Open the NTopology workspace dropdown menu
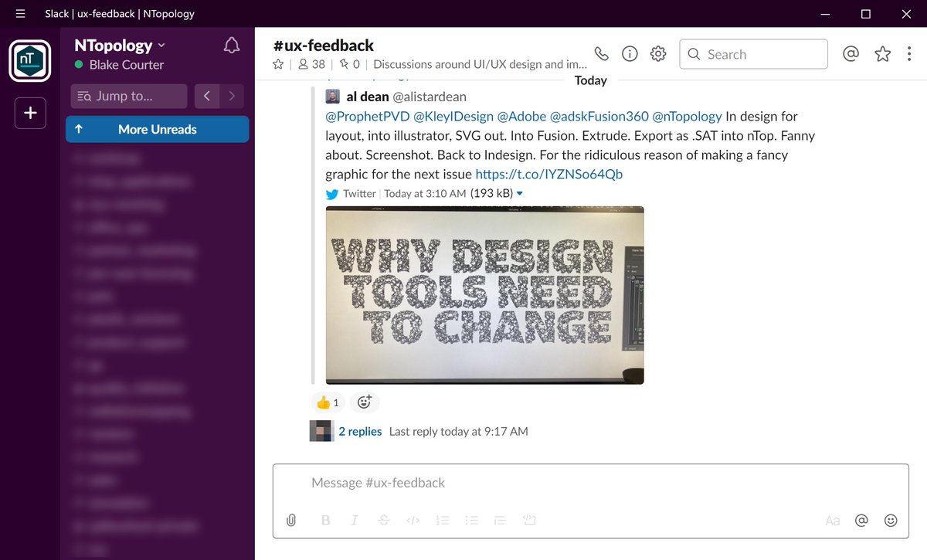The height and width of the screenshot is (560, 927). (120, 46)
